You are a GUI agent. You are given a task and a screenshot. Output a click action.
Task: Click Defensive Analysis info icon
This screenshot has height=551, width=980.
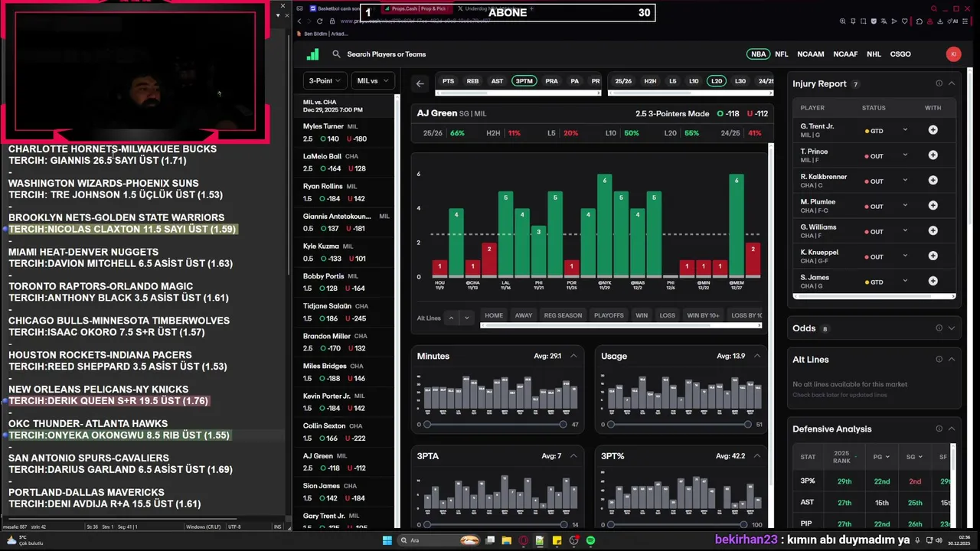click(x=939, y=429)
